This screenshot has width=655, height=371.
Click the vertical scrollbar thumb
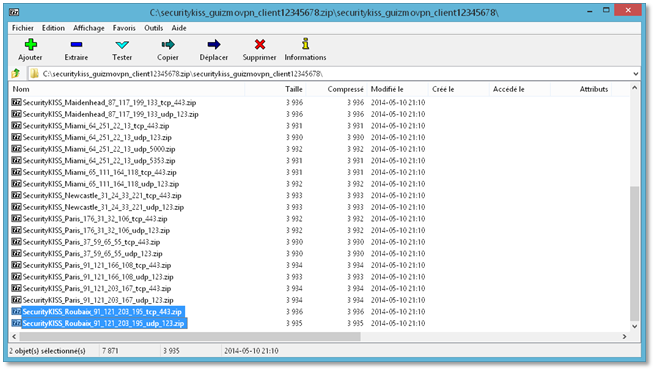tap(635, 253)
